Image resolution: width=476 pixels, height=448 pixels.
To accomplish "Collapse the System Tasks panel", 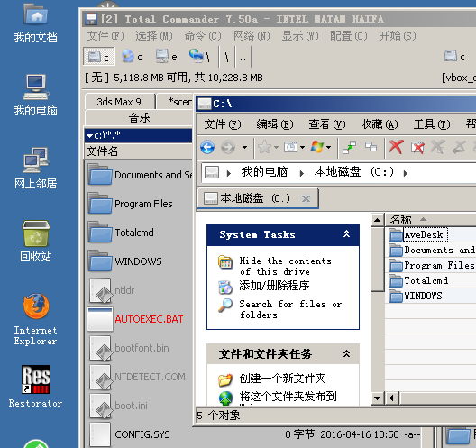I will (346, 234).
